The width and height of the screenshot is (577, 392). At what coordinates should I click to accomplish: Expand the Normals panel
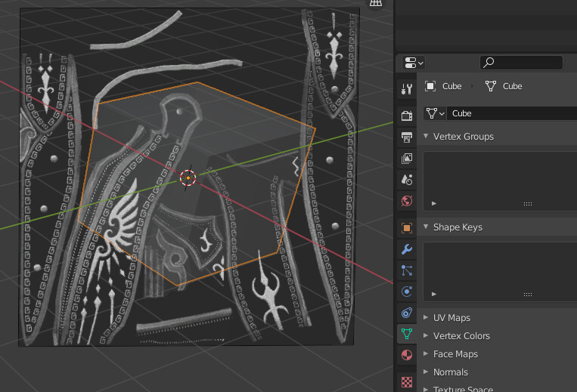pyautogui.click(x=426, y=372)
